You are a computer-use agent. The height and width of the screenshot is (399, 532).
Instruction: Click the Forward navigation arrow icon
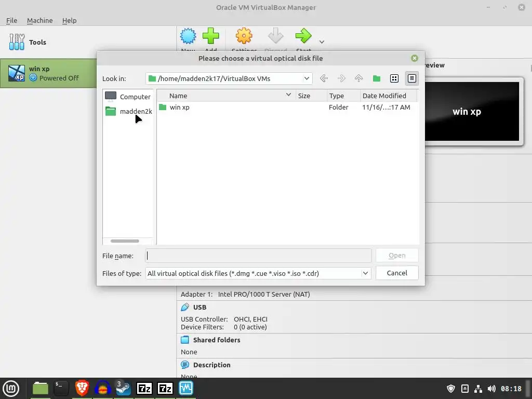341,78
